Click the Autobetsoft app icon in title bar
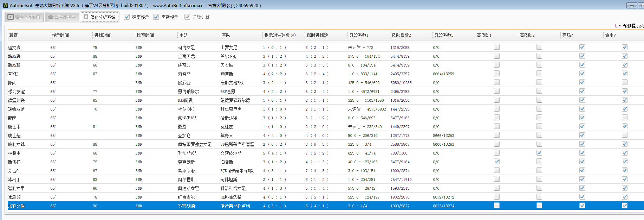Viewport: 644px width, 220px height. pyautogui.click(x=5, y=5)
